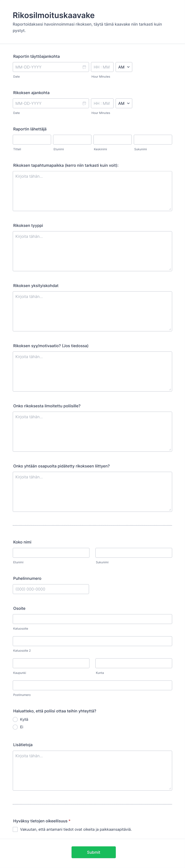Expand AM dropdown for Raportin täyttöajankohta
The image size is (185, 868).
[x=124, y=67]
